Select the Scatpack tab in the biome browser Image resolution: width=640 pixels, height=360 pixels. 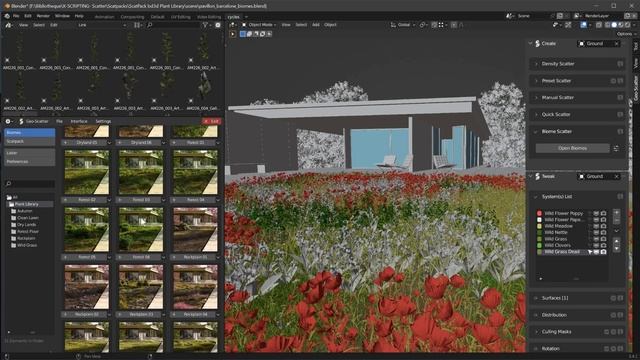pyautogui.click(x=29, y=141)
